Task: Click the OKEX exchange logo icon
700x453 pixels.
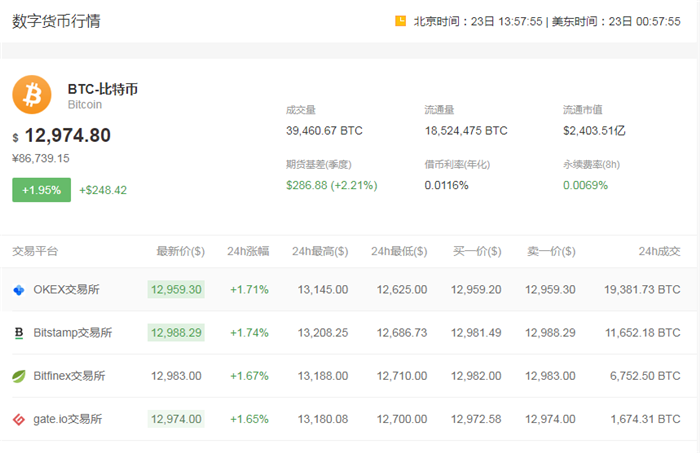Action: 19,290
